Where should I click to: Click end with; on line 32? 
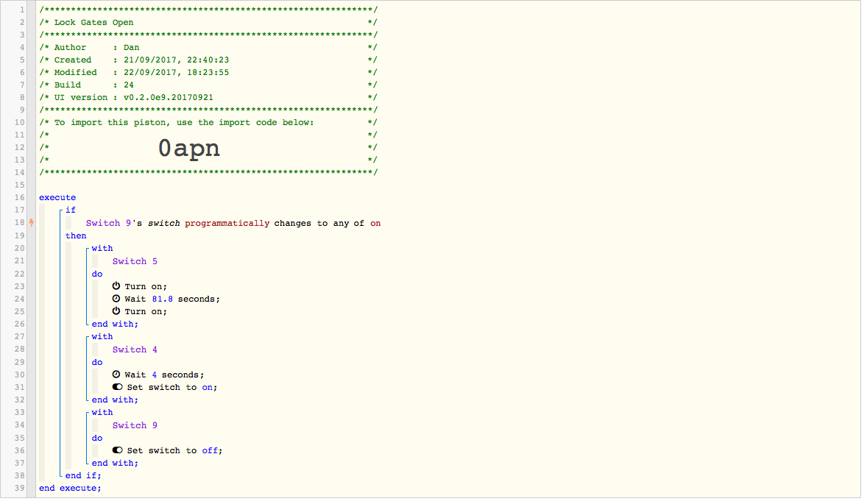tap(115, 400)
